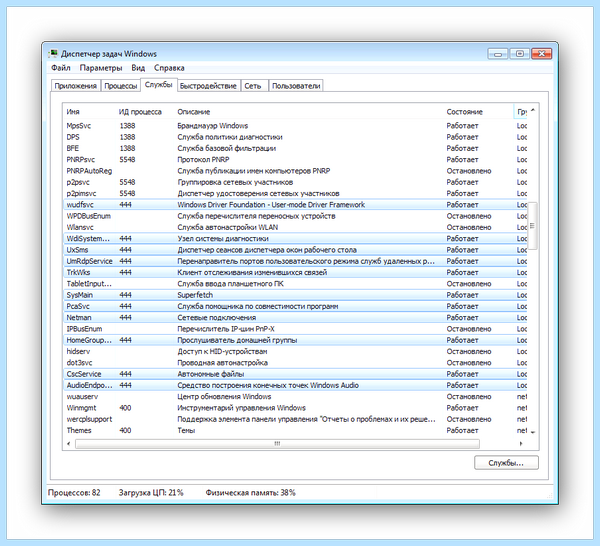Select the HomeGroup... service row
Screen dimensions: 600x546
[295, 340]
